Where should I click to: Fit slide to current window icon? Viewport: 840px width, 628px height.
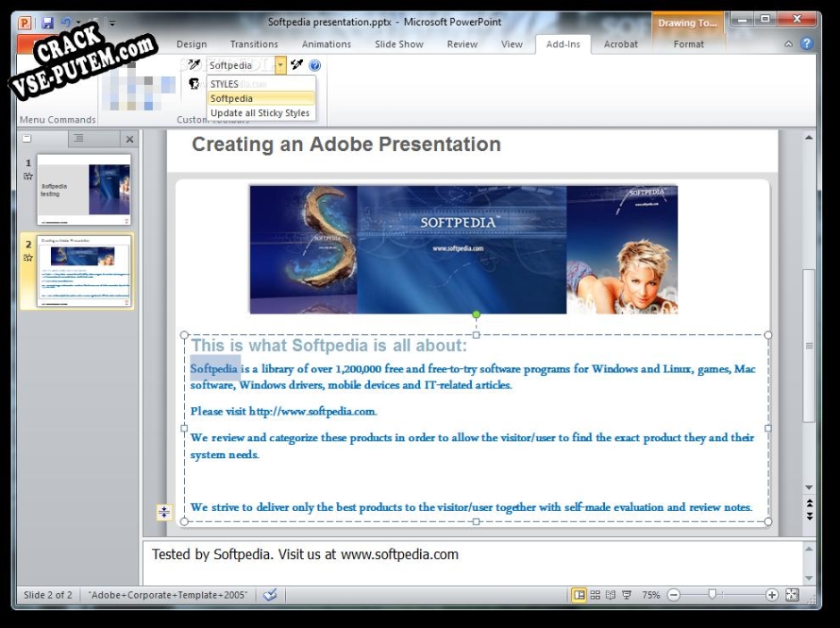point(792,595)
